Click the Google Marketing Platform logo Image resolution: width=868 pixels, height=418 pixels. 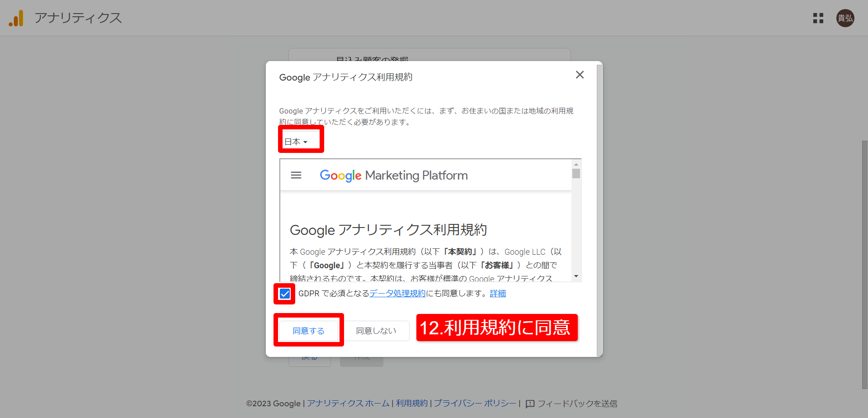point(393,175)
